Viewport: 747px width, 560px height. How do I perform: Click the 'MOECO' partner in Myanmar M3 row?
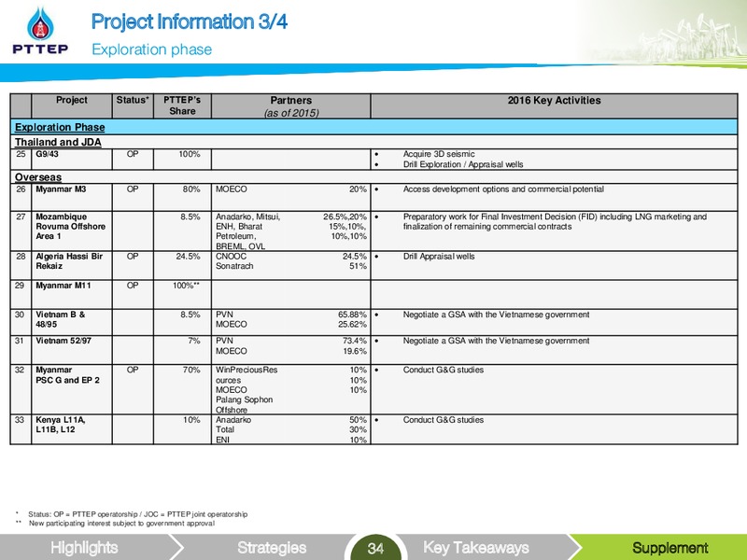pos(231,189)
